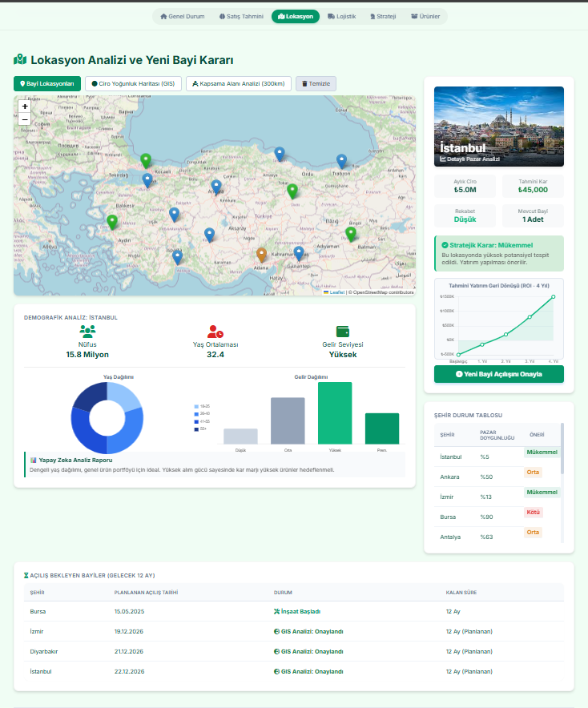Switch to Satış Tahmini tab

241,16
